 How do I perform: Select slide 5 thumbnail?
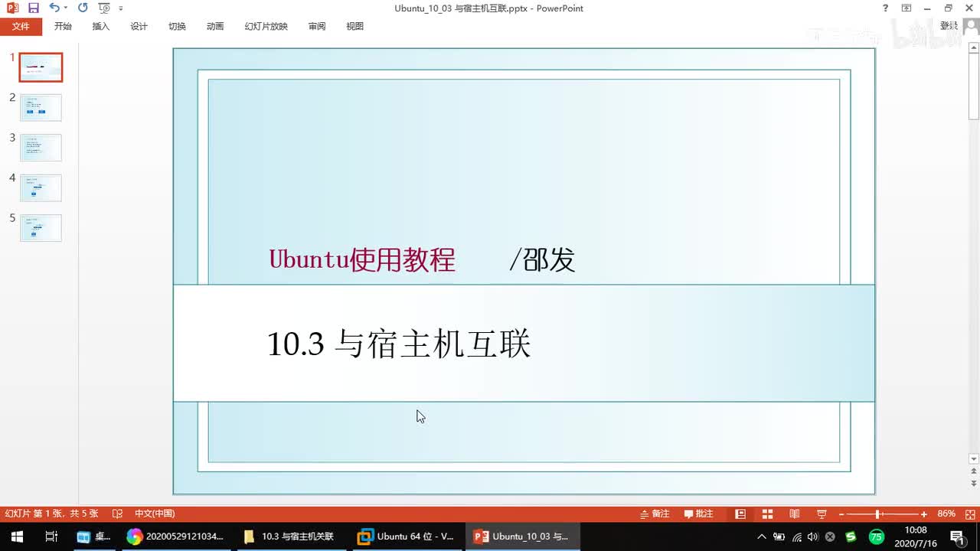click(x=41, y=227)
